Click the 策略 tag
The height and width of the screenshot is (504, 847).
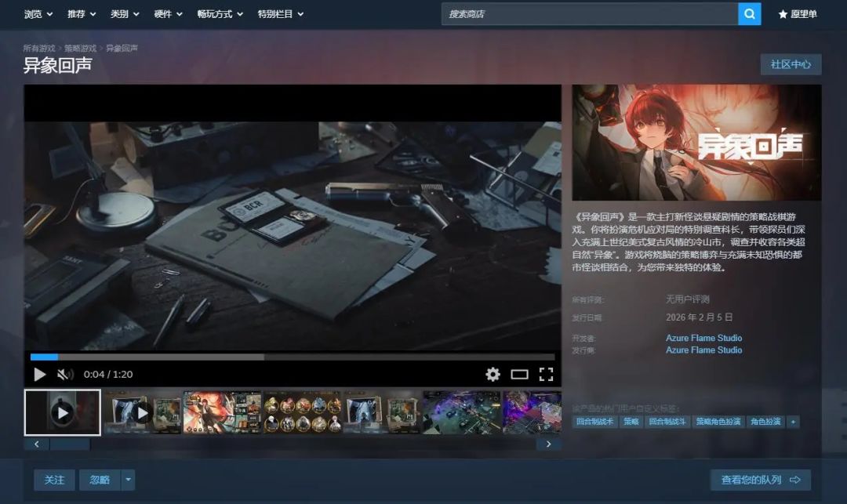pos(631,422)
